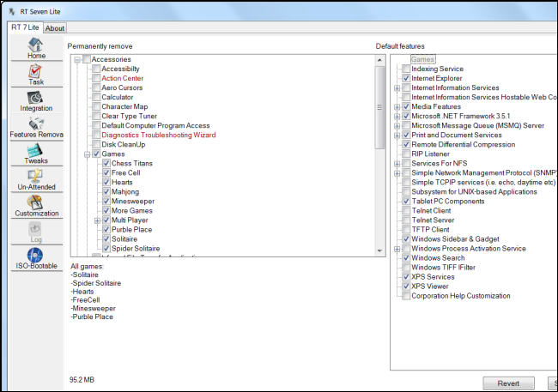The width and height of the screenshot is (558, 392).
Task: Go to Features Removal icon
Action: [x=36, y=124]
